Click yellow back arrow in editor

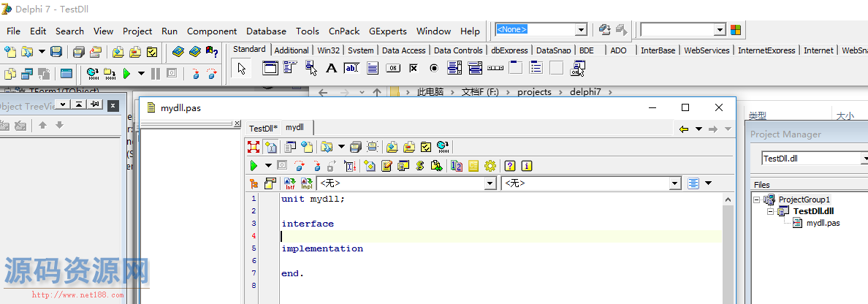pyautogui.click(x=684, y=129)
